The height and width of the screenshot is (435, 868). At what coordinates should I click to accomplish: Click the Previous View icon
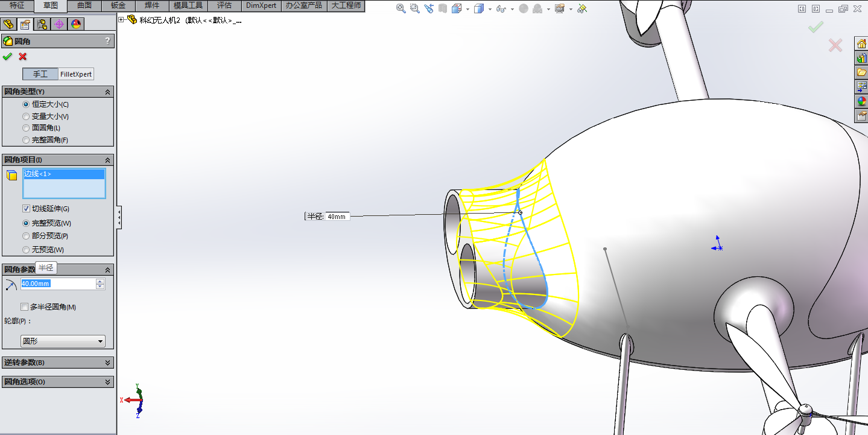pos(429,8)
